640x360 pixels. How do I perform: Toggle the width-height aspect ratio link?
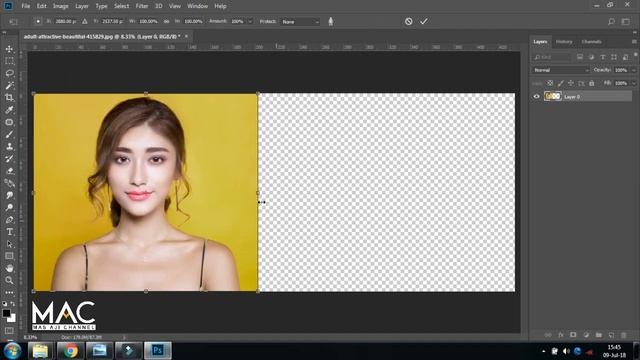point(167,21)
